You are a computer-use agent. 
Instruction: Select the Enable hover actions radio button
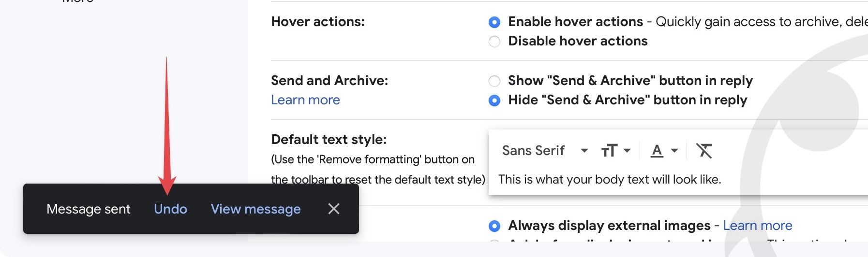[494, 22]
